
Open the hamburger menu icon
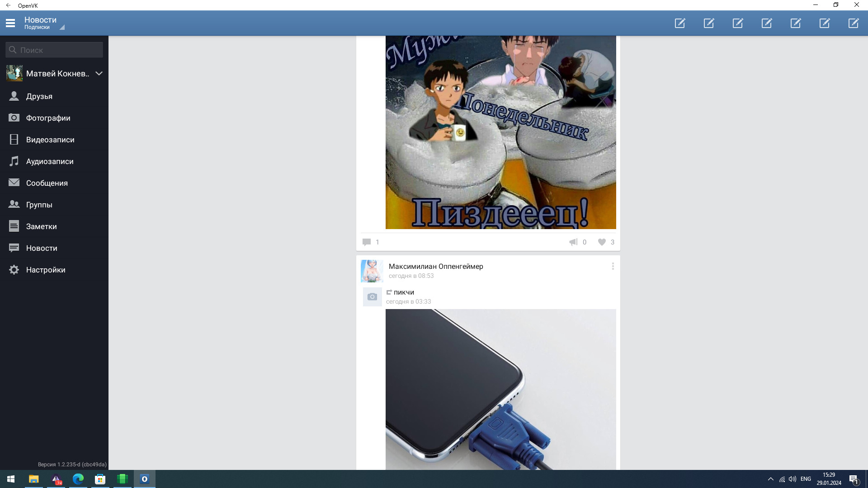(10, 23)
